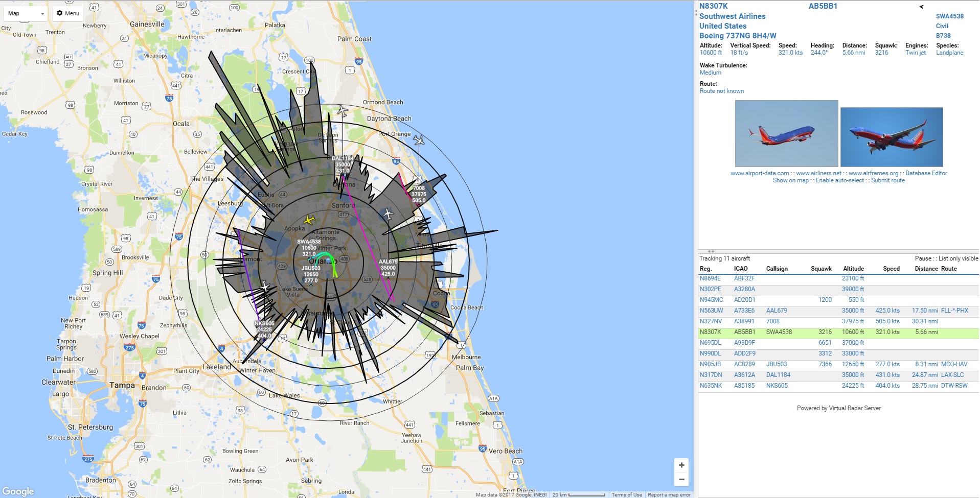This screenshot has width=980, height=498.
Task: Open the www.airframes.org link
Action: tap(873, 173)
